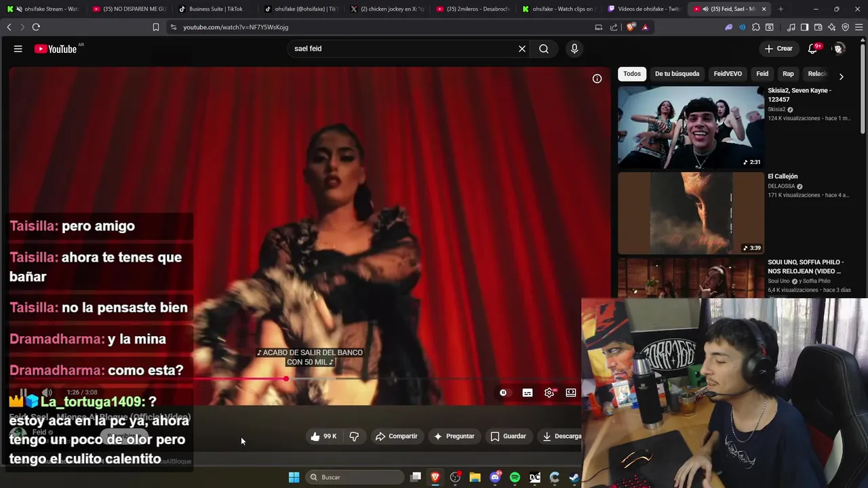Expand more filter chips with arrow
The height and width of the screenshot is (488, 868).
click(x=841, y=77)
